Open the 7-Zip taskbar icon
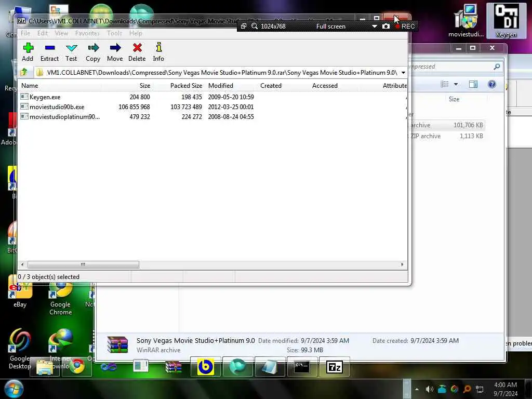 coord(334,367)
